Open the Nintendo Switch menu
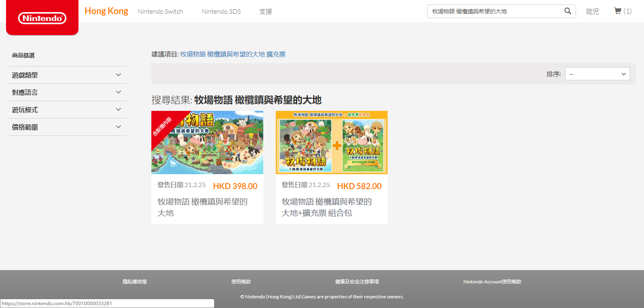644x308 pixels. click(160, 12)
